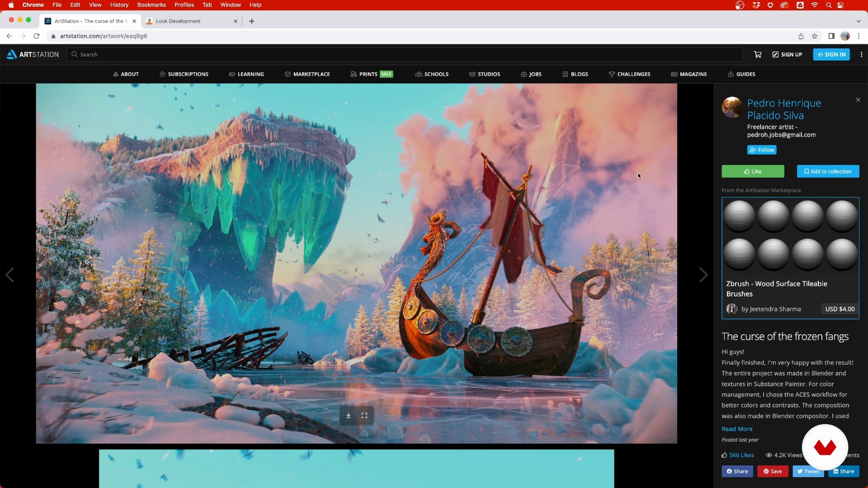The image size is (868, 488).
Task: Toggle Chrome side panel
Action: 831,36
